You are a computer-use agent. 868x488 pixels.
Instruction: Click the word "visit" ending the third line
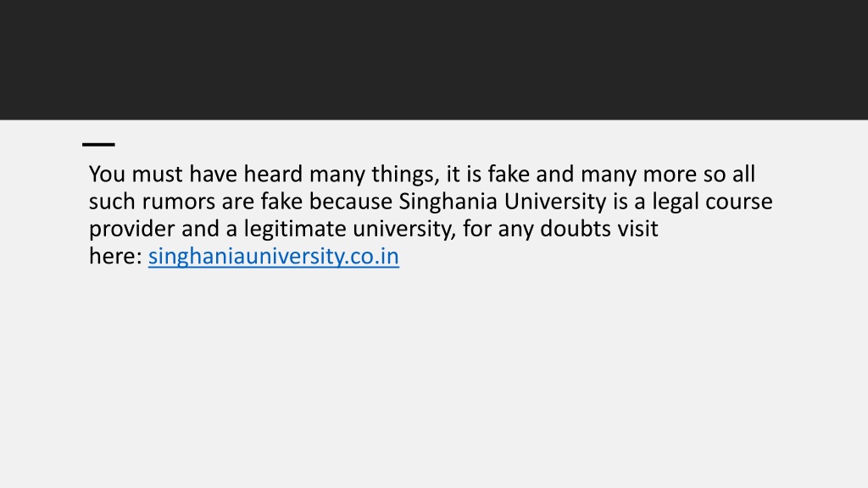pyautogui.click(x=637, y=229)
